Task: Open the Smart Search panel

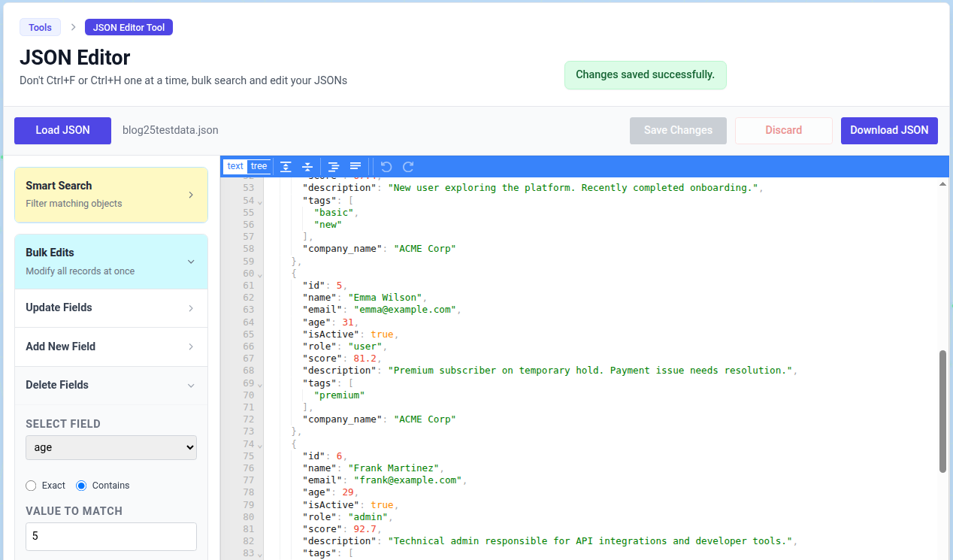Action: 110,195
